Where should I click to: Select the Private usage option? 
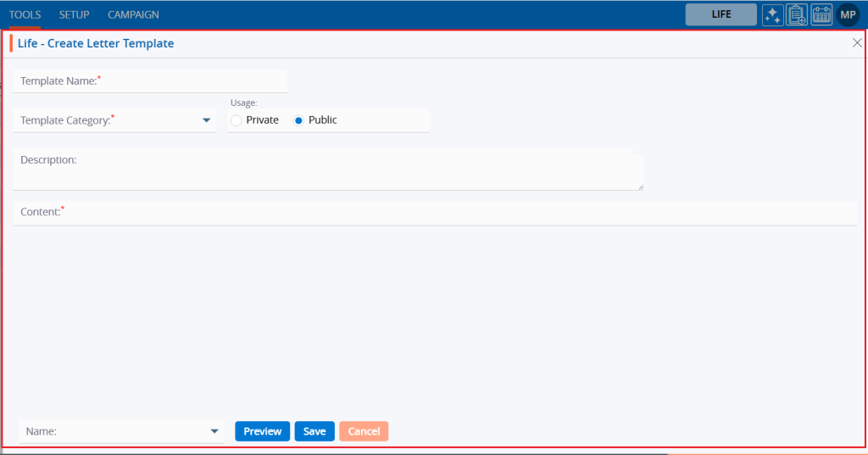(x=236, y=120)
